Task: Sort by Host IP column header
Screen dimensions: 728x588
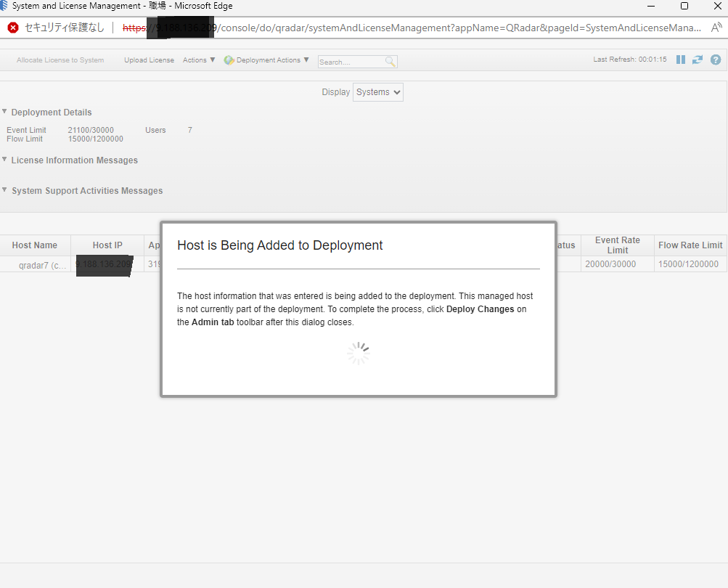Action: click(x=107, y=245)
